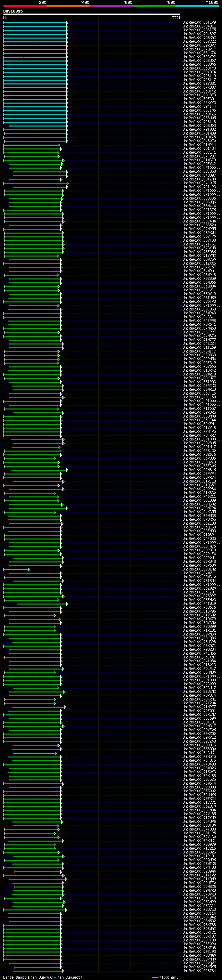This screenshot has width=222, height=980.
Task: Click the white query sequence bar
Action: [x=92, y=14]
